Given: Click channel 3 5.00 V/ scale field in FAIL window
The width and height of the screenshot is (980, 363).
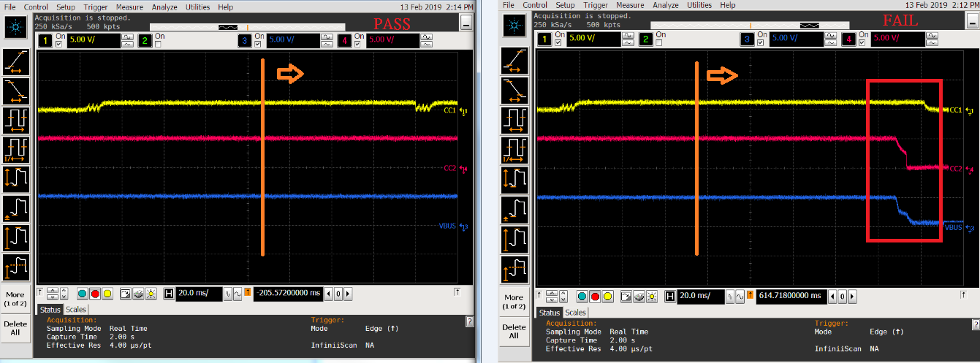Looking at the screenshot, I should click(x=796, y=40).
